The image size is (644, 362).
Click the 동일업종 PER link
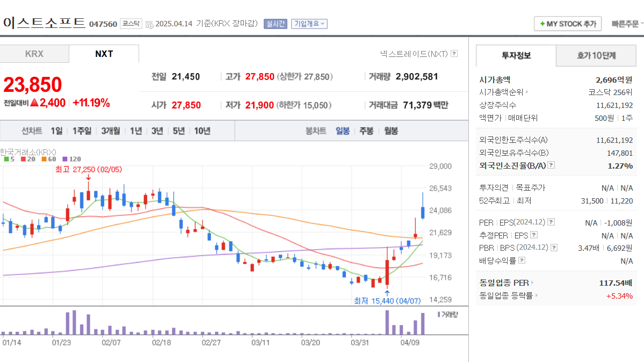504,283
